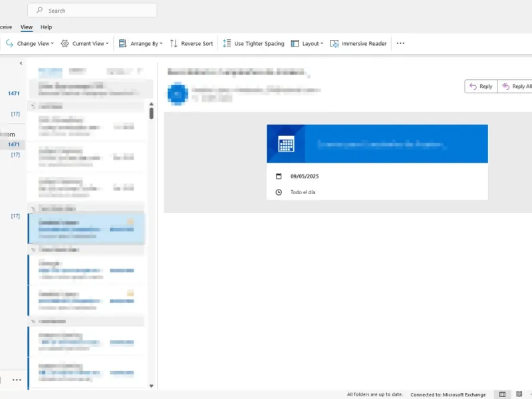Open the Help ribbon tab
The height and width of the screenshot is (399, 532).
(x=46, y=27)
